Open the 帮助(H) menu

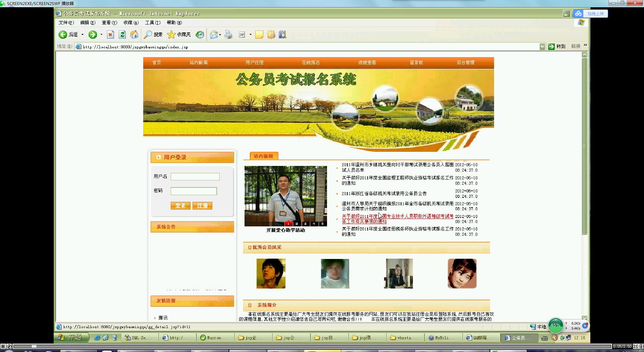174,23
